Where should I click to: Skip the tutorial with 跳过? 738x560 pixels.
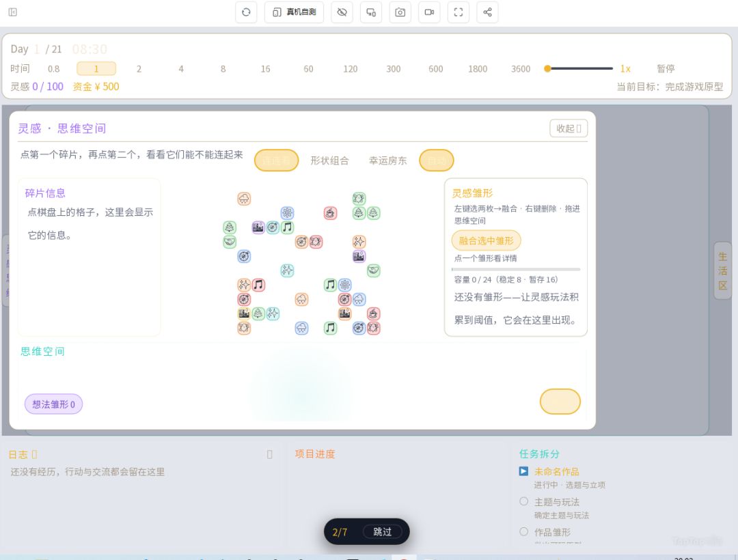tap(382, 532)
